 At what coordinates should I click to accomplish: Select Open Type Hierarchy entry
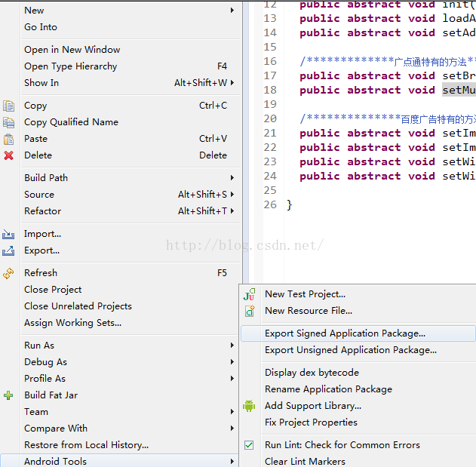(x=70, y=66)
